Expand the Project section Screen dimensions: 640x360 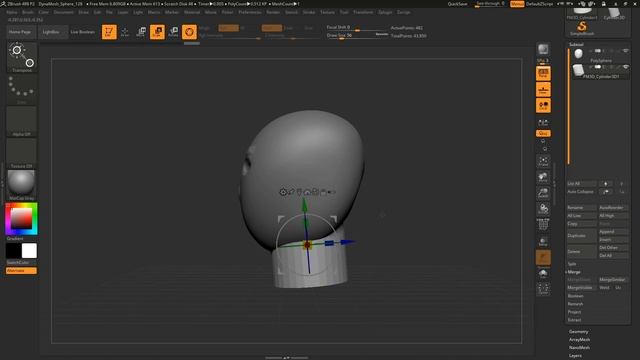pyautogui.click(x=574, y=312)
